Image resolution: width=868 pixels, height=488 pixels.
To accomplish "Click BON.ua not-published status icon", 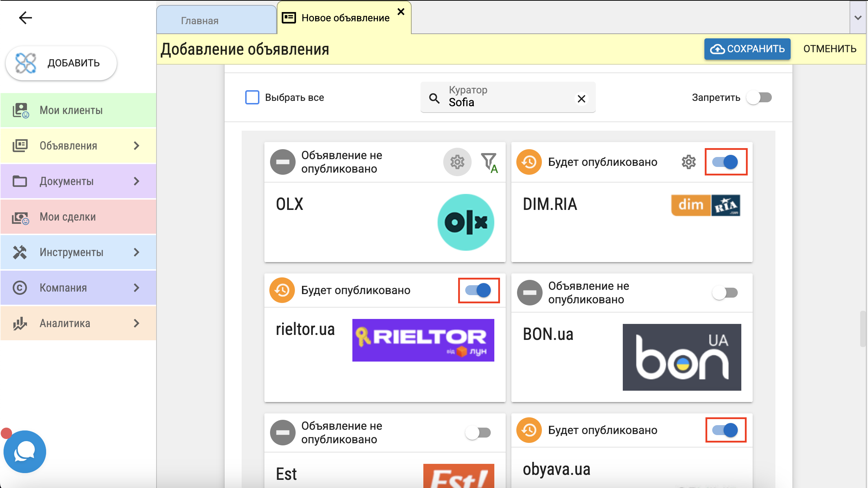I will pyautogui.click(x=530, y=293).
